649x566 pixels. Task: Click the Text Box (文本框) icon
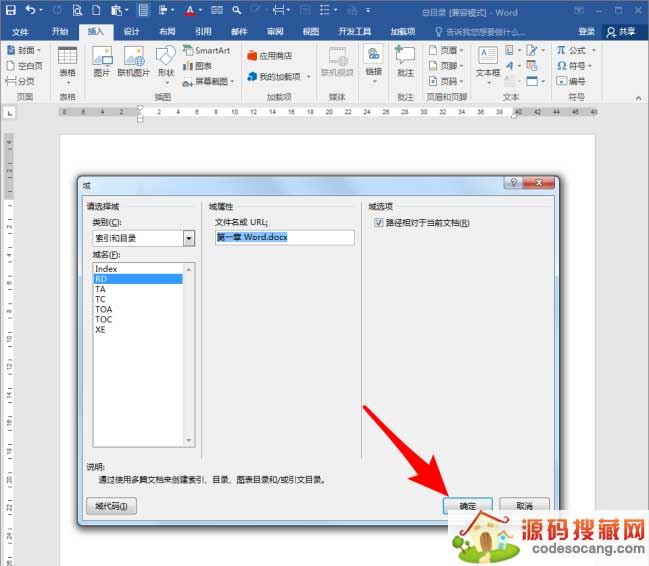[487, 62]
